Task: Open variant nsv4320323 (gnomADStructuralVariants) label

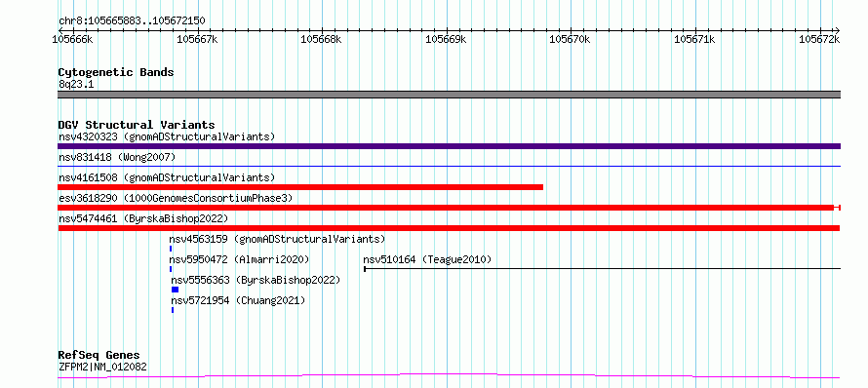Action: coord(167,136)
